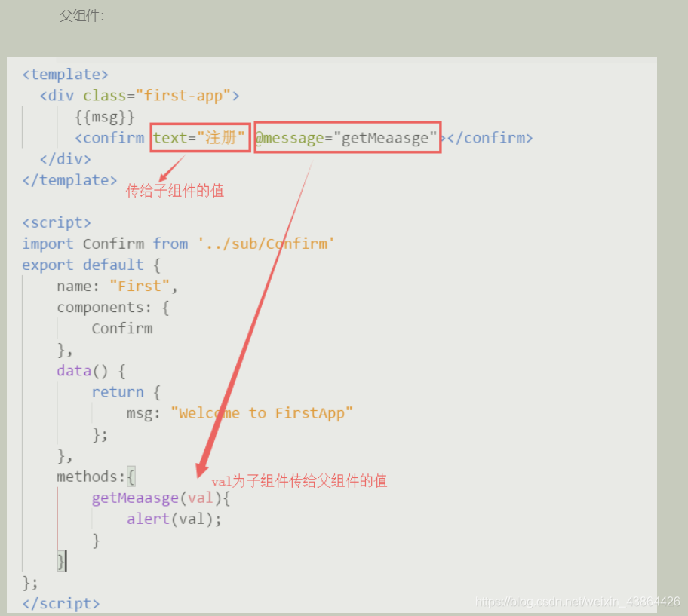Click the closing </script> tag

pyautogui.click(x=61, y=604)
